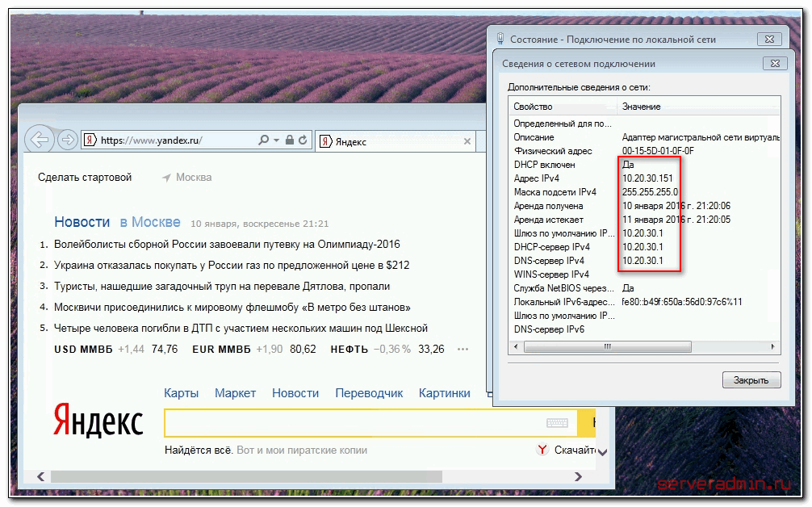Open news about Украина отказалась покупать газ

(232, 265)
